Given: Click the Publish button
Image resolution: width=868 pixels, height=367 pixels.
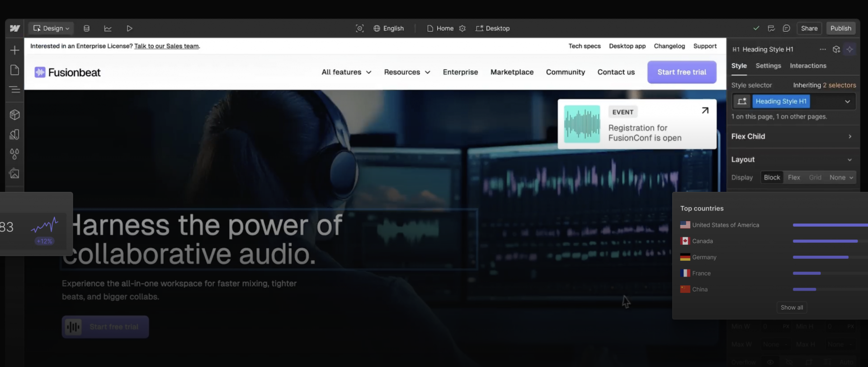Looking at the screenshot, I should tap(840, 29).
